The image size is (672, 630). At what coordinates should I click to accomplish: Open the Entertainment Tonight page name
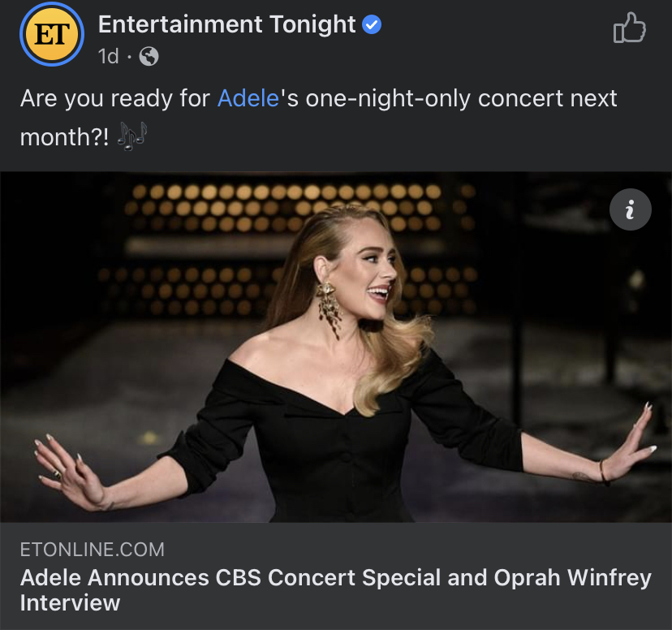click(226, 25)
